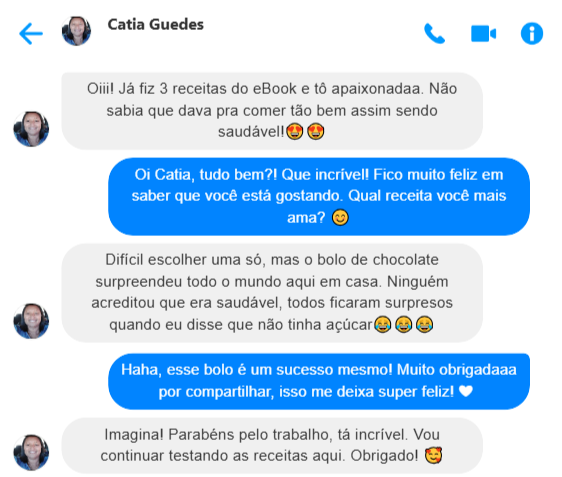The image size is (562, 477).
Task: Select the blue reply starting Oi Catia
Action: tap(319, 196)
